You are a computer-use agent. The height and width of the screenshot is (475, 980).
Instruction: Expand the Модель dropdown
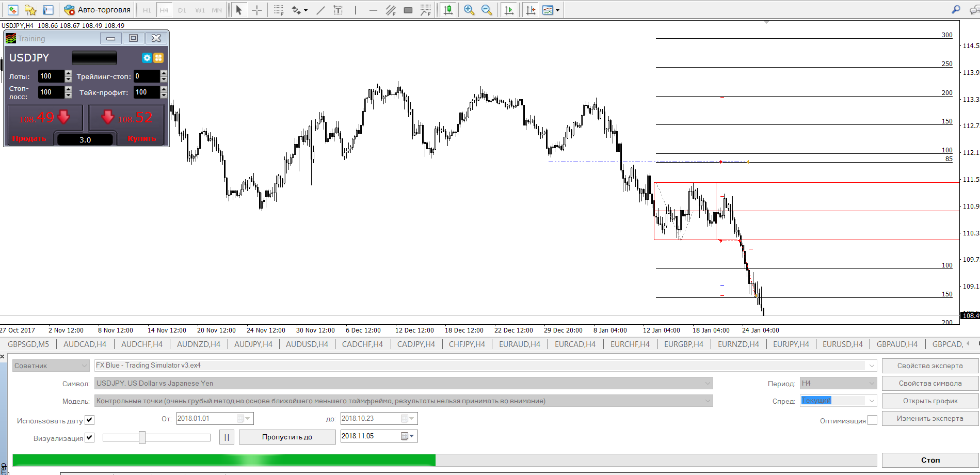point(404,401)
